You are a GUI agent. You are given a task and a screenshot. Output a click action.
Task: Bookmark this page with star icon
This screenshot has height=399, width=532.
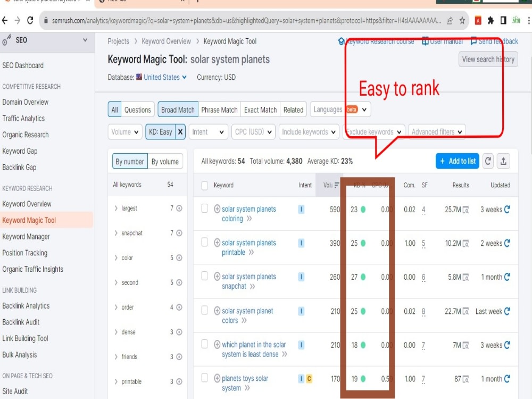(462, 21)
